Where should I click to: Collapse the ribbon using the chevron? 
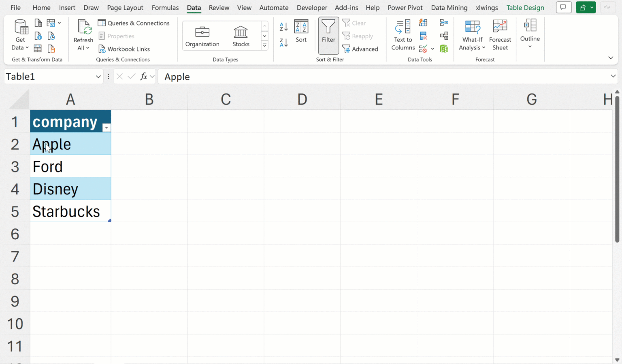click(x=611, y=58)
